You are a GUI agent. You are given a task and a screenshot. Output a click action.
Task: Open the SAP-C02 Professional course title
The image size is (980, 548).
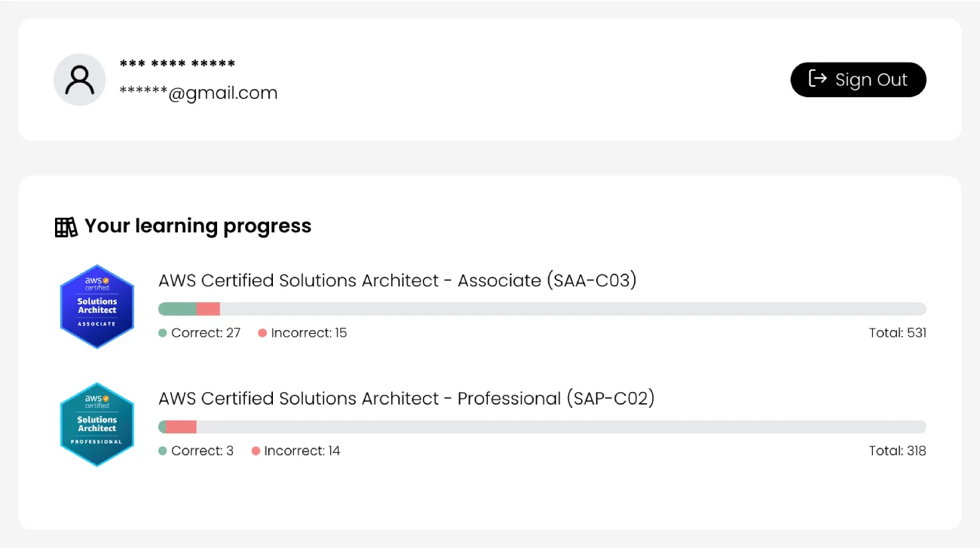tap(406, 398)
